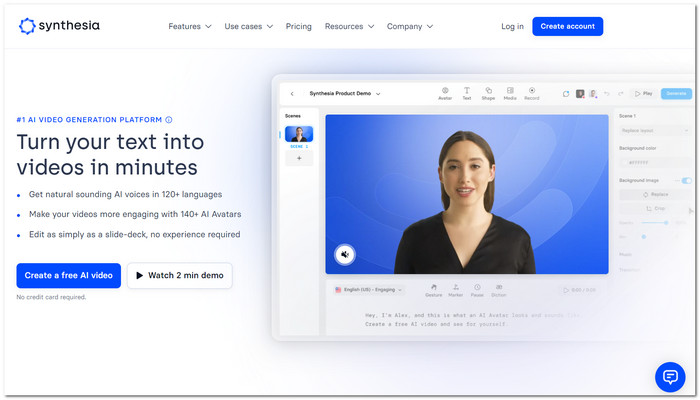Click the Features dropdown chevron
700x400 pixels.
(208, 26)
